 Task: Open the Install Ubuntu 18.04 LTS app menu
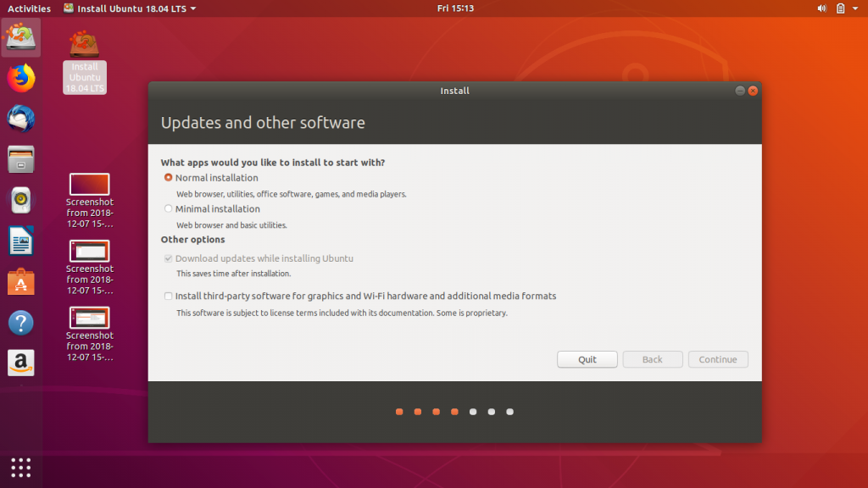(130, 8)
